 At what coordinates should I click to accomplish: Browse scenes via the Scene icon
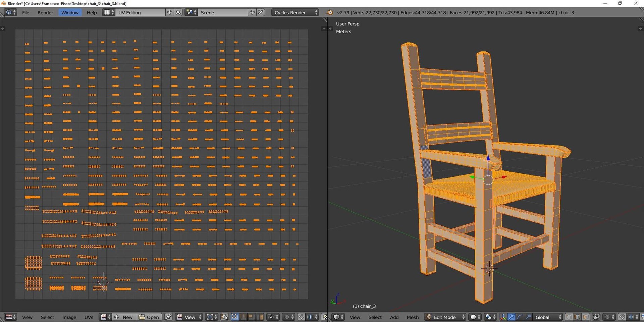pyautogui.click(x=191, y=12)
